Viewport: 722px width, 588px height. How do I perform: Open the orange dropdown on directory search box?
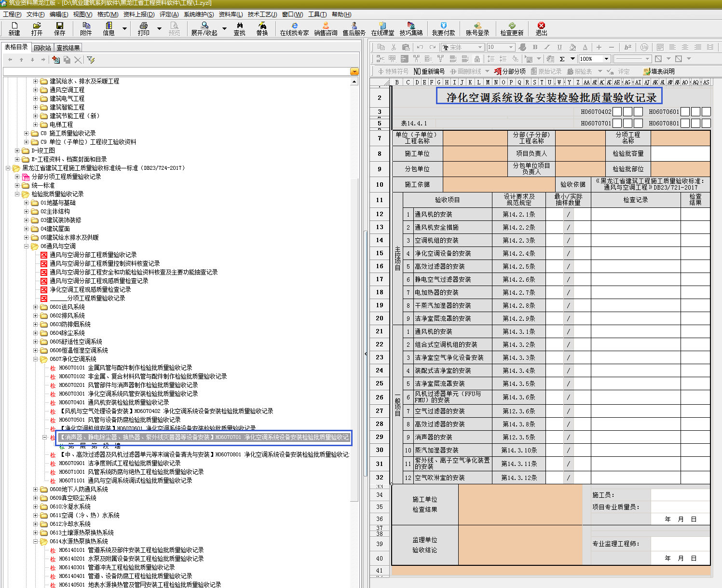click(354, 71)
